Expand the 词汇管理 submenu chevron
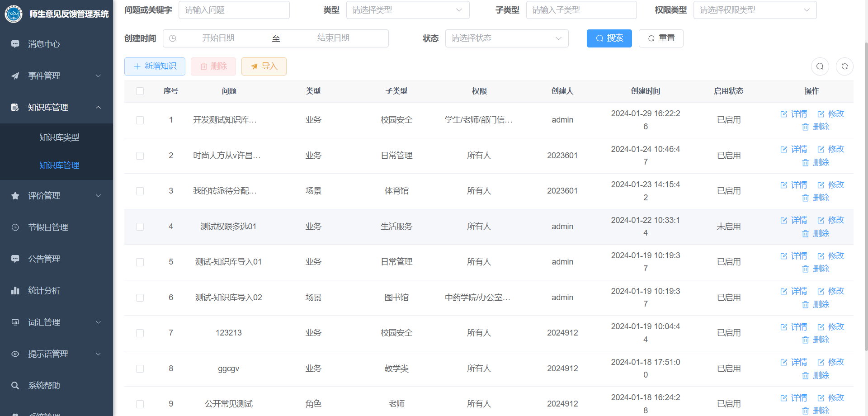Viewport: 868px width, 416px height. pos(98,322)
